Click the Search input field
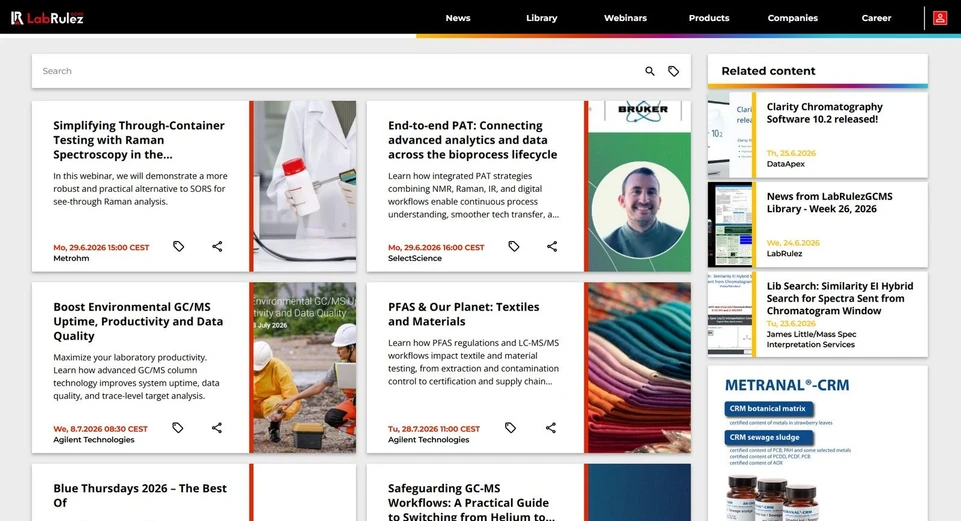Viewport: 961px width, 521px height. pyautogui.click(x=337, y=71)
